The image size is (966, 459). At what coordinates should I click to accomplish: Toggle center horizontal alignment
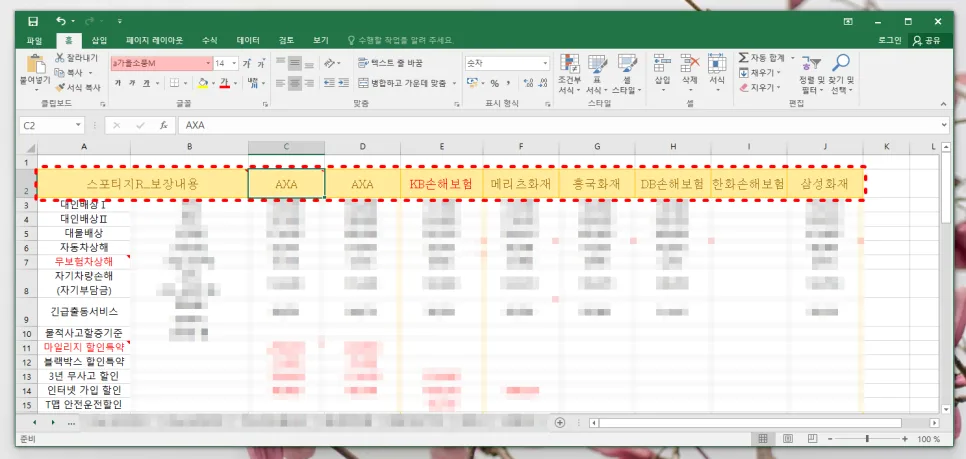tap(294, 83)
